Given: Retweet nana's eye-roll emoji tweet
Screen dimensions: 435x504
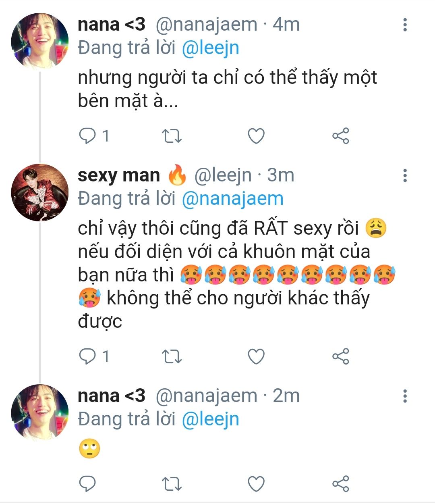Looking at the screenshot, I should [172, 483].
